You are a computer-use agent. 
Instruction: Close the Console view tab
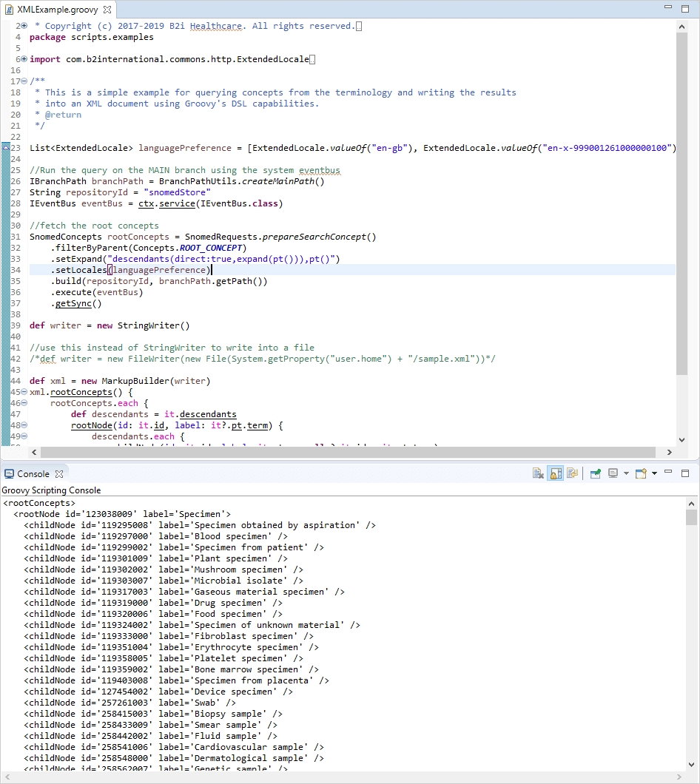[x=59, y=473]
